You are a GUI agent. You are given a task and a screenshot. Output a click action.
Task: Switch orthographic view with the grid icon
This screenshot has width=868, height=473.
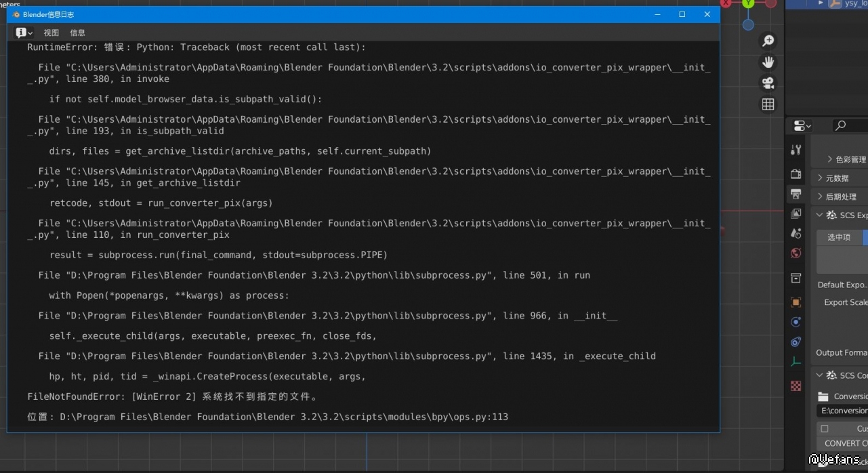(x=768, y=104)
